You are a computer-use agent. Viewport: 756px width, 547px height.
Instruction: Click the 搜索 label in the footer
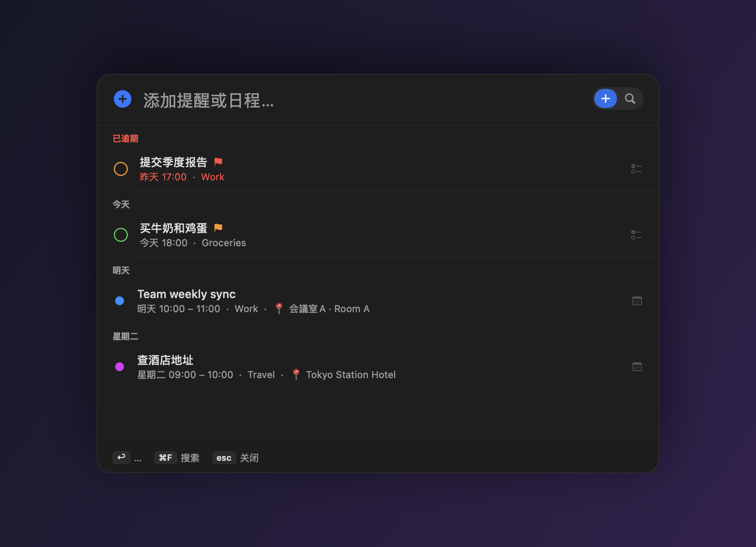(x=190, y=458)
